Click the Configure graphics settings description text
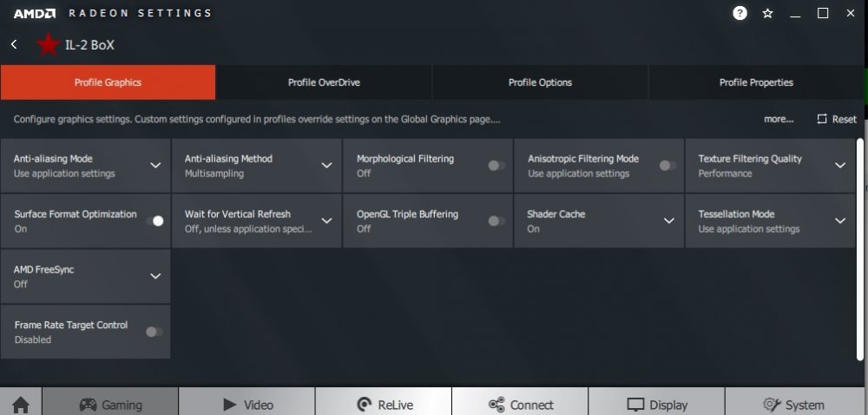 pyautogui.click(x=257, y=119)
